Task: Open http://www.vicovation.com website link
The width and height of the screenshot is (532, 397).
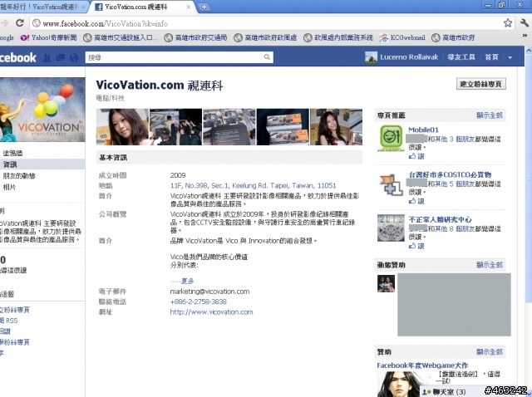Action: coord(211,312)
